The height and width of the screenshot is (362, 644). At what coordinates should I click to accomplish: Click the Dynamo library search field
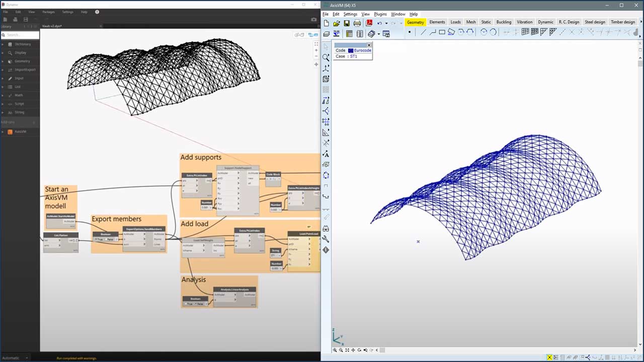pyautogui.click(x=20, y=35)
